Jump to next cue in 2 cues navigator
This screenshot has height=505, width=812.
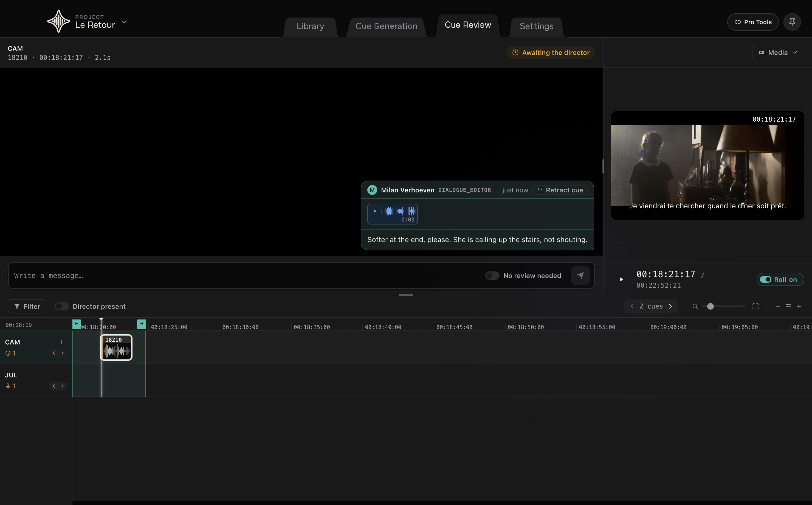pyautogui.click(x=670, y=306)
